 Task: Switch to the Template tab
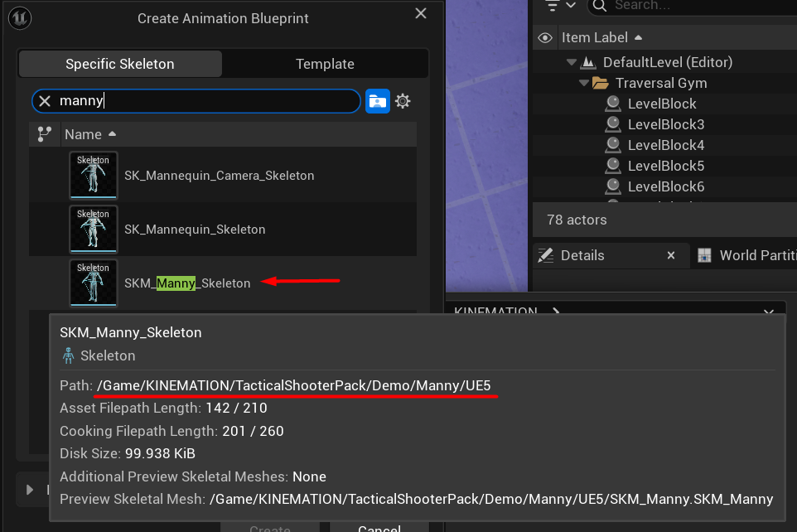(325, 64)
